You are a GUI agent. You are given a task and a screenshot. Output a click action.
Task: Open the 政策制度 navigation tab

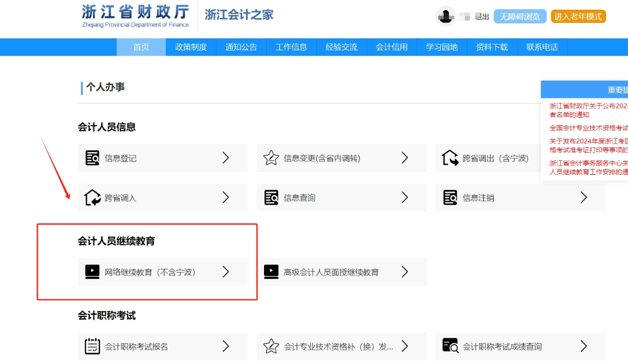point(191,47)
